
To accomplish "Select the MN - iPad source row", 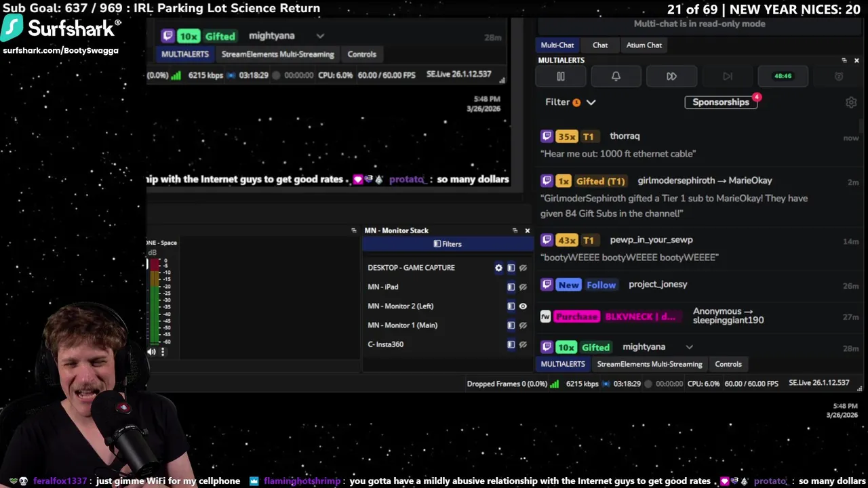I will pyautogui.click(x=448, y=287).
